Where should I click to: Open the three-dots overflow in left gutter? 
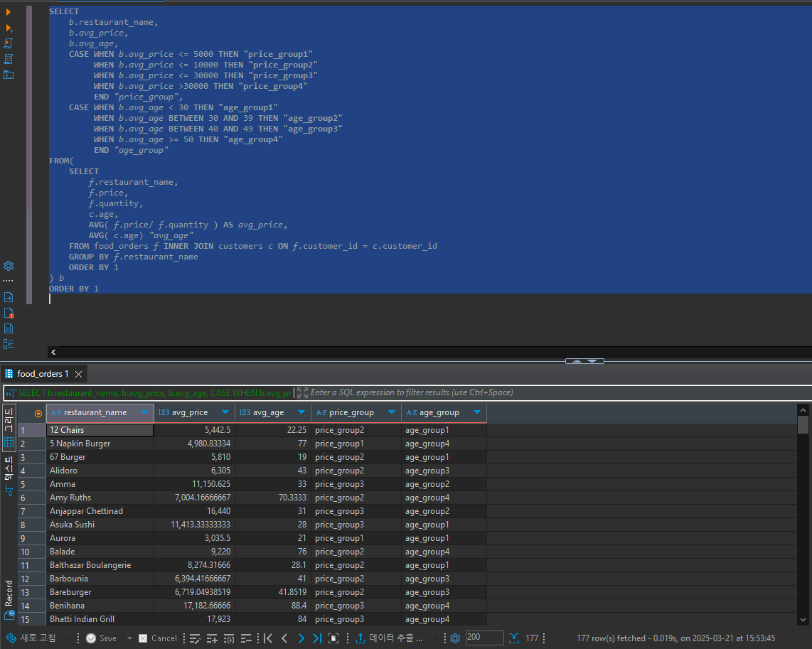(x=8, y=281)
